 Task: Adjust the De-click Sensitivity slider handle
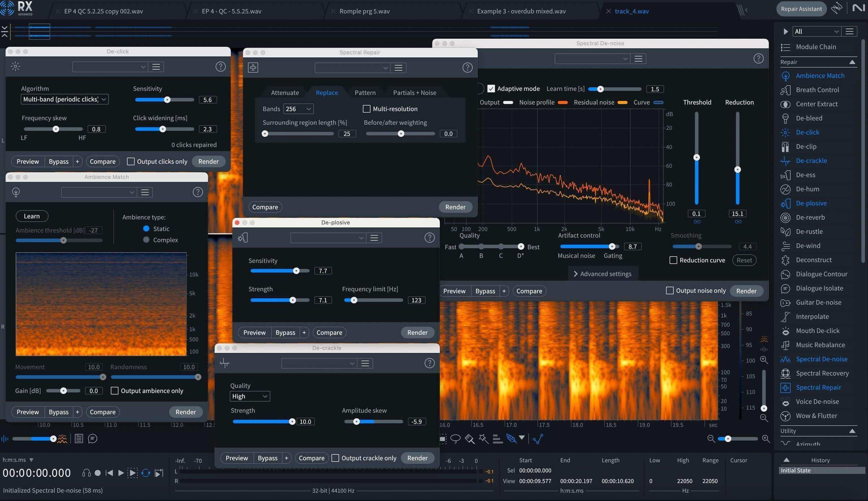click(167, 99)
